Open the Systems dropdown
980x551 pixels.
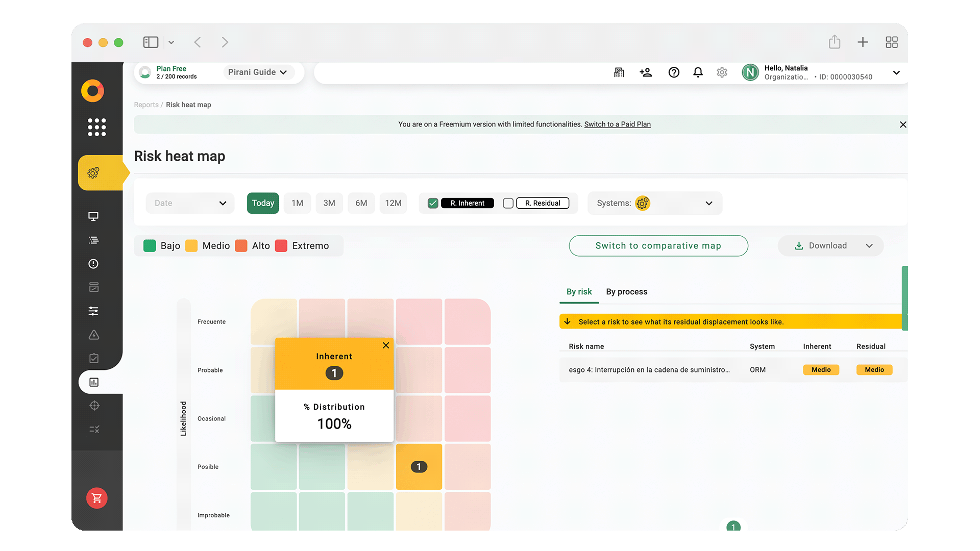tap(655, 203)
